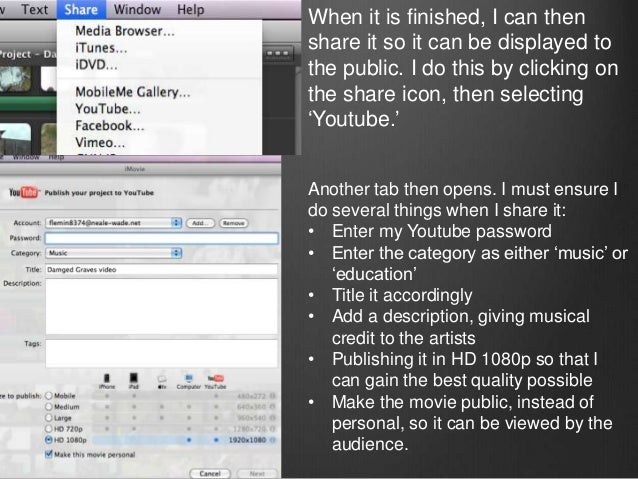Open the Account dropdown in YouTube dialog
This screenshot has width=638, height=479.
pyautogui.click(x=114, y=223)
